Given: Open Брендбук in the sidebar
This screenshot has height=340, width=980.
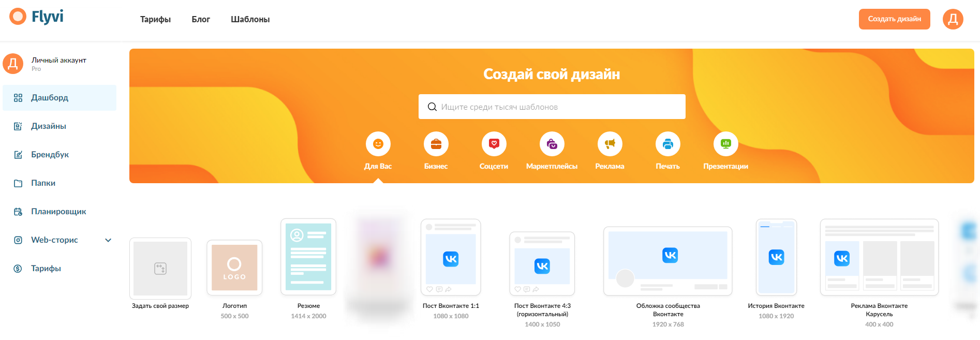Looking at the screenshot, I should coord(60,155).
